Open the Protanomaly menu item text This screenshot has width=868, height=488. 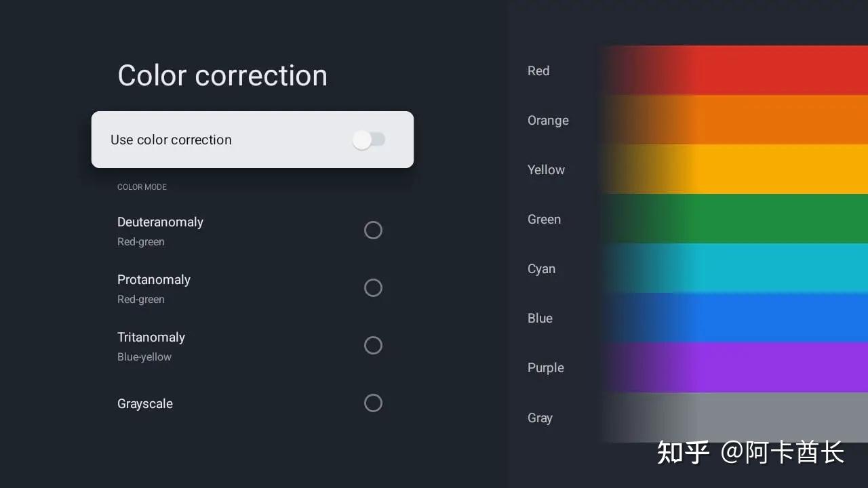pyautogui.click(x=154, y=280)
